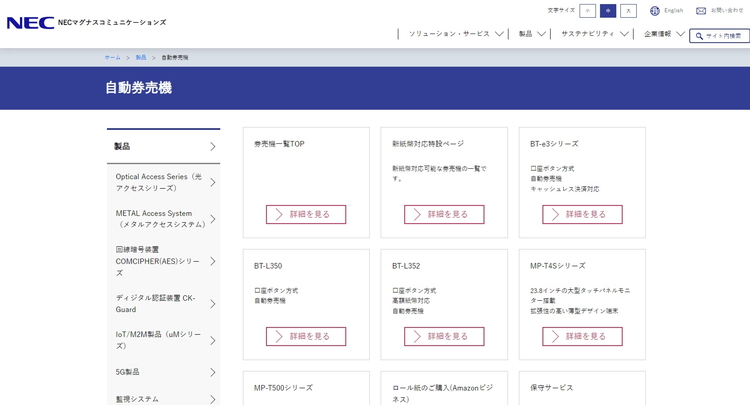
Task: Click chevron next to COMCIPHER(AES)
Action: (x=213, y=261)
